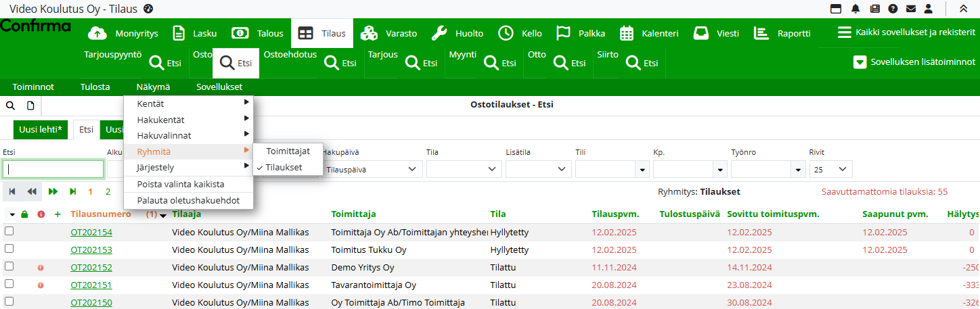Expand the Tila status dropdown
The height and width of the screenshot is (309, 980).
pos(462,169)
